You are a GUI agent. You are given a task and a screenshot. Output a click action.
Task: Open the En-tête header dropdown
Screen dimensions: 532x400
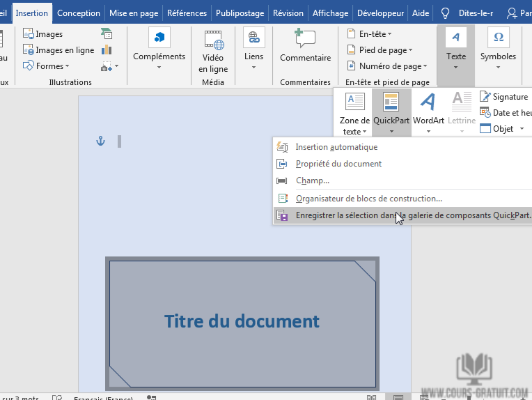(370, 34)
